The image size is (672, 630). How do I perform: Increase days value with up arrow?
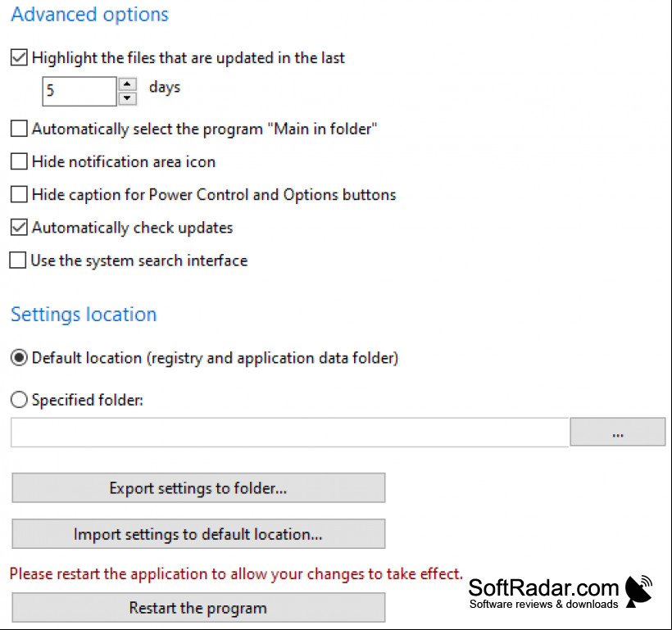click(x=127, y=84)
